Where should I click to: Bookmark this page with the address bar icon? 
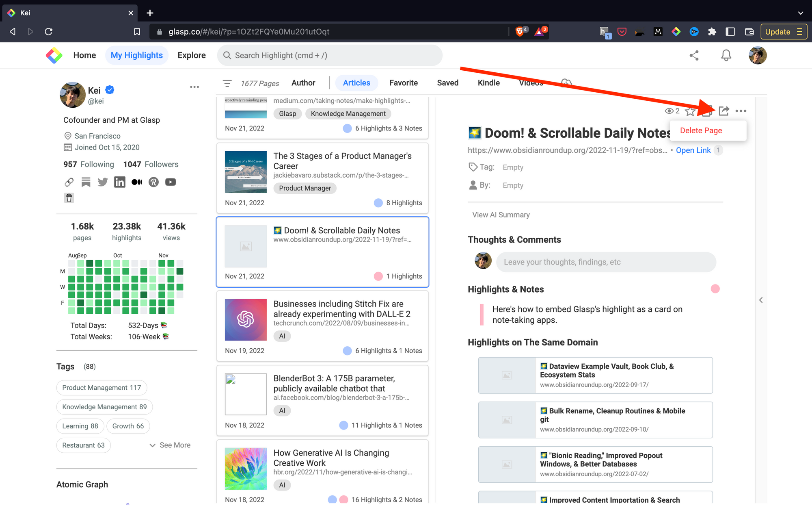[137, 32]
